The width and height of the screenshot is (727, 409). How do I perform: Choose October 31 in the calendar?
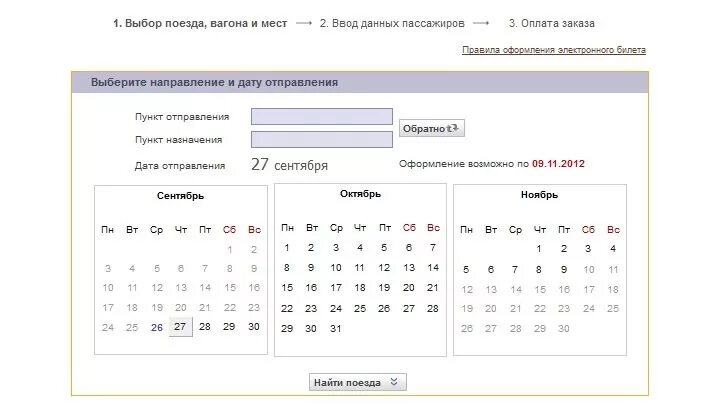coord(336,328)
